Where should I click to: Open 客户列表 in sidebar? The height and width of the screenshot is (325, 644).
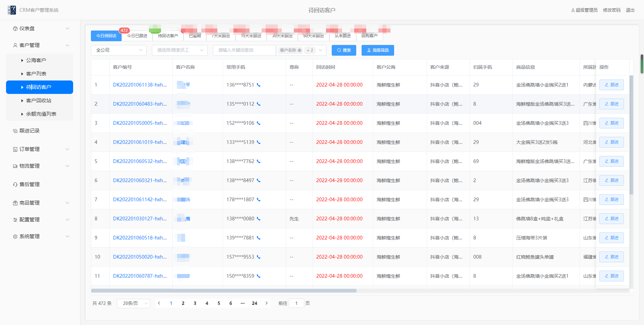(x=40, y=74)
